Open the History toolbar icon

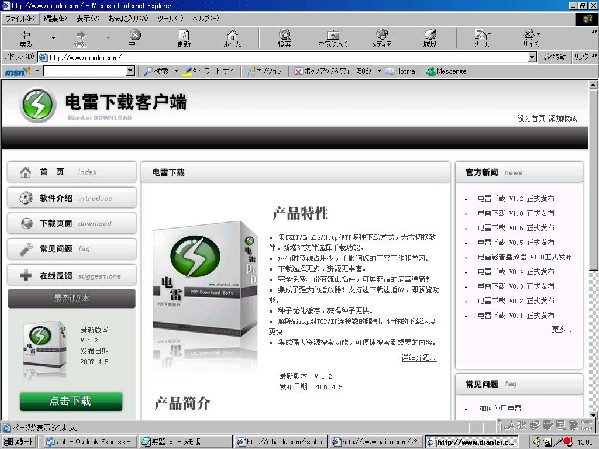click(x=430, y=38)
